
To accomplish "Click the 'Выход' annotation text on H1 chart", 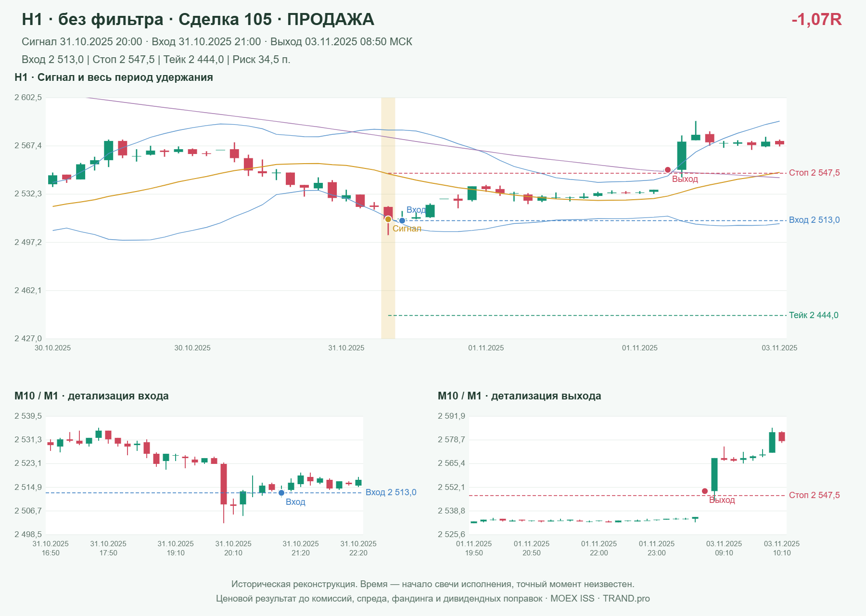I will coord(685,179).
